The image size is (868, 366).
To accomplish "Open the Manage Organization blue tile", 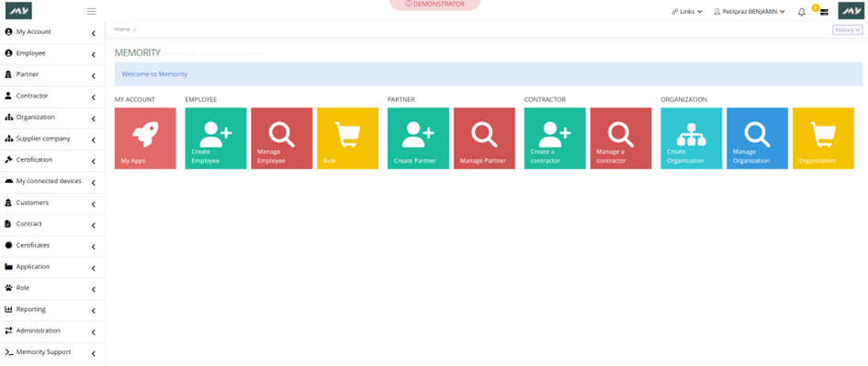I will [757, 138].
